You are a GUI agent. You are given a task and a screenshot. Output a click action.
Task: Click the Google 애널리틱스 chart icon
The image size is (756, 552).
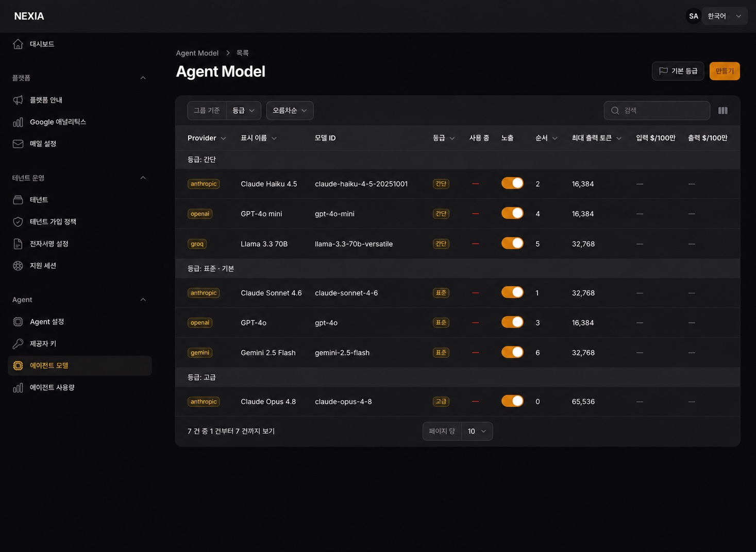(18, 122)
